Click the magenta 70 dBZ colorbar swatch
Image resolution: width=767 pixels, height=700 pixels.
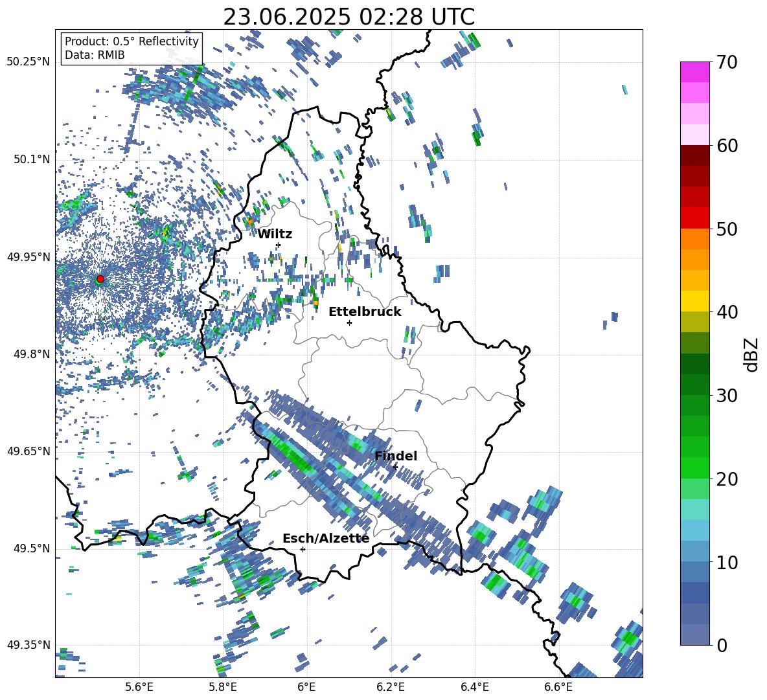click(694, 72)
